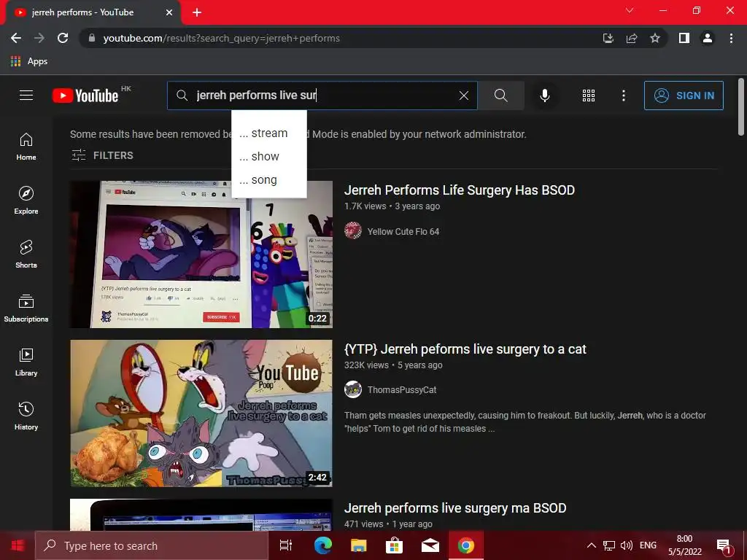Open the tab search chevron
Image resolution: width=747 pixels, height=560 pixels.
coord(630,10)
